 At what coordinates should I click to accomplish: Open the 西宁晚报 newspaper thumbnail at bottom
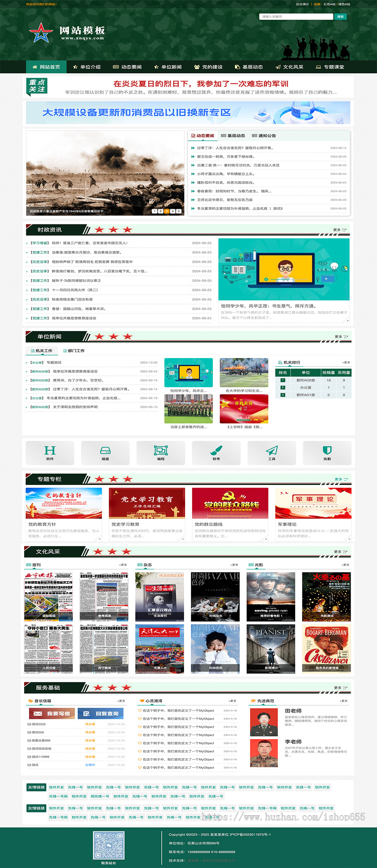(104, 649)
